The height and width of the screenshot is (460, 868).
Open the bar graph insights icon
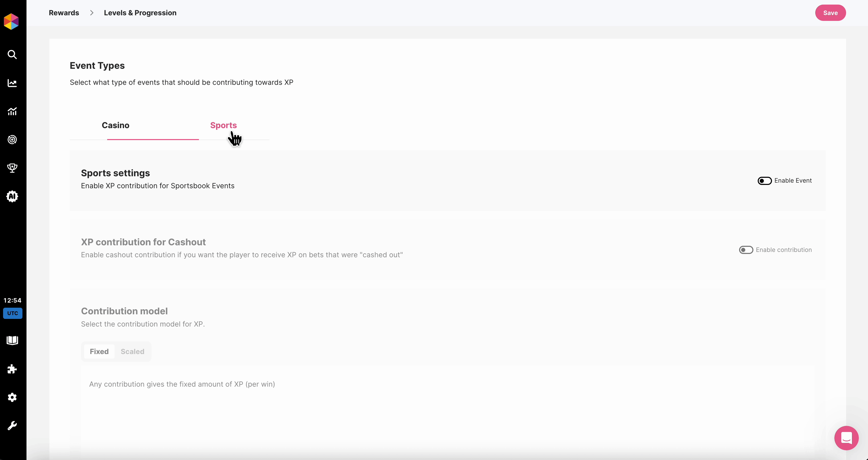[x=12, y=112]
